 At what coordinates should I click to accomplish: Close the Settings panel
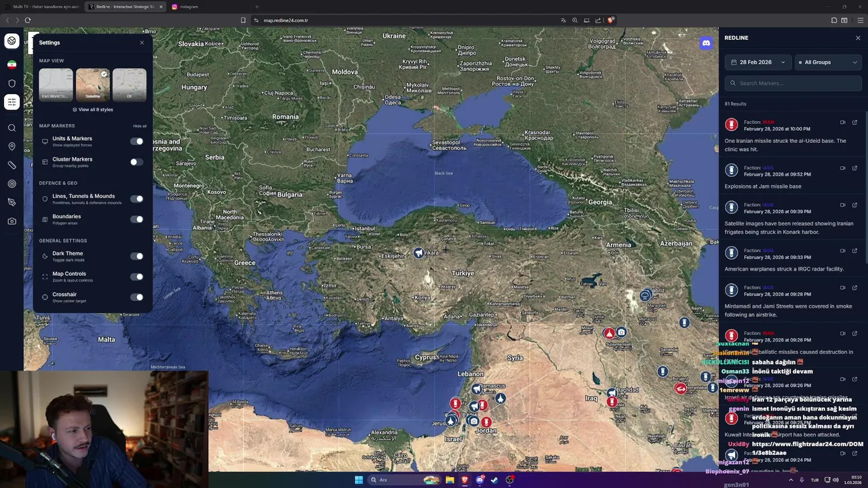coord(142,43)
